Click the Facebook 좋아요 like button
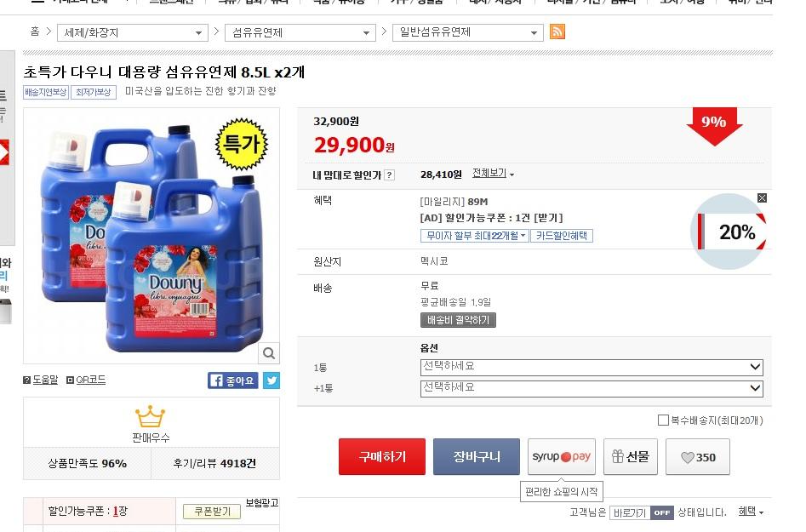Viewport: 806px width, 532px height. [233, 380]
